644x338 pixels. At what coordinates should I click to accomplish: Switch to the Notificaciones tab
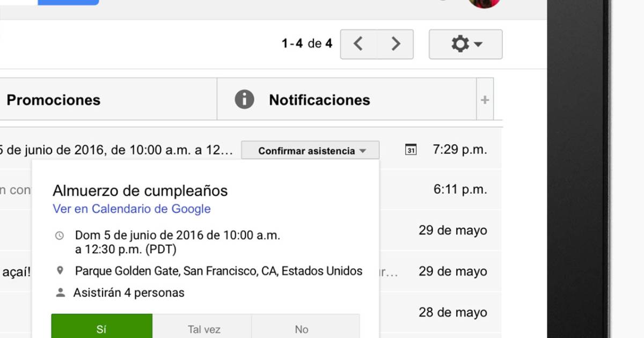pyautogui.click(x=319, y=100)
